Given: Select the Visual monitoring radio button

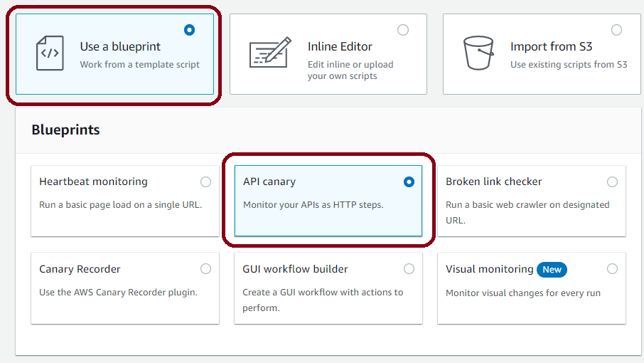Looking at the screenshot, I should 612,269.
